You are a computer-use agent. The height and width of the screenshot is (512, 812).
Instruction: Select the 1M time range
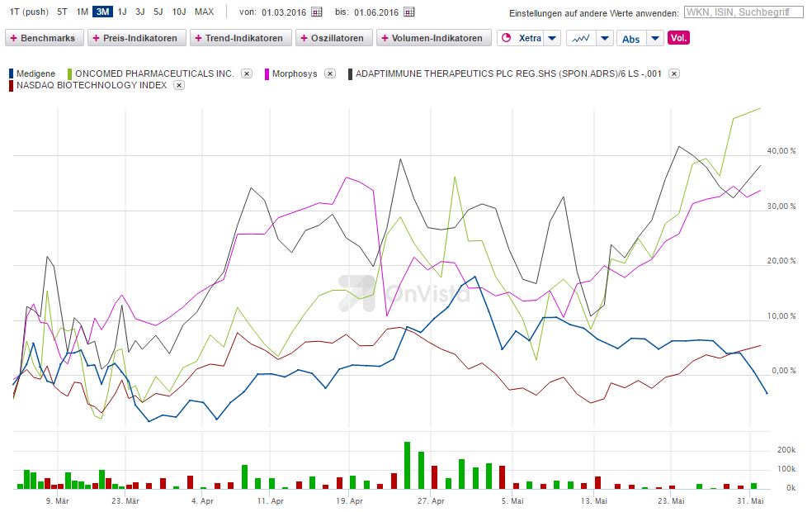coord(82,12)
